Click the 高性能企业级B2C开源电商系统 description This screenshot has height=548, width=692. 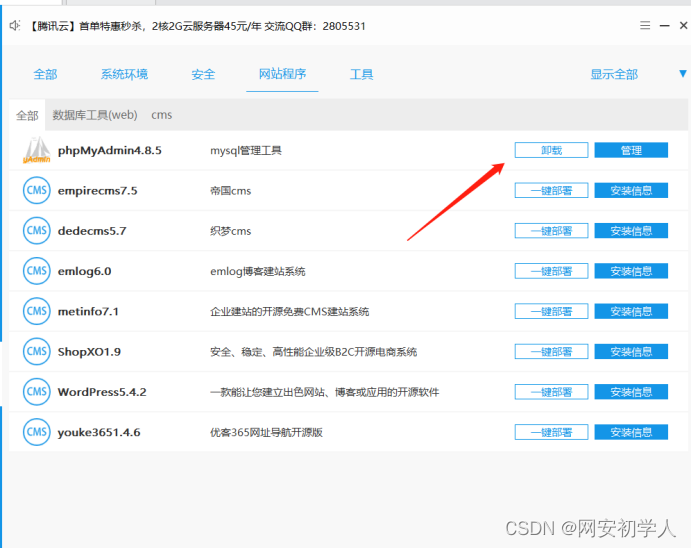click(313, 352)
